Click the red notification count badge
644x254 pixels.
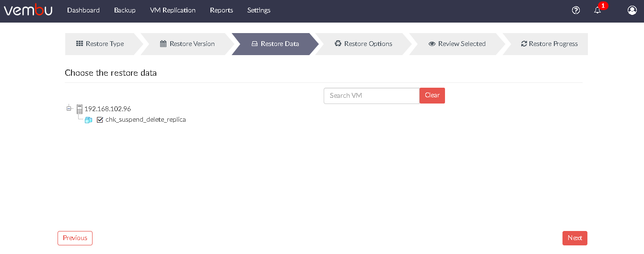pyautogui.click(x=603, y=6)
